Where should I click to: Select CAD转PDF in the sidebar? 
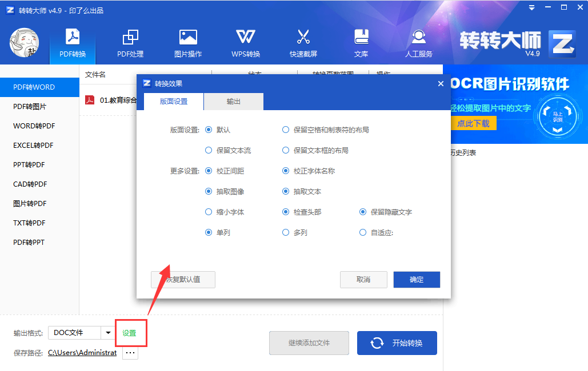(x=39, y=184)
